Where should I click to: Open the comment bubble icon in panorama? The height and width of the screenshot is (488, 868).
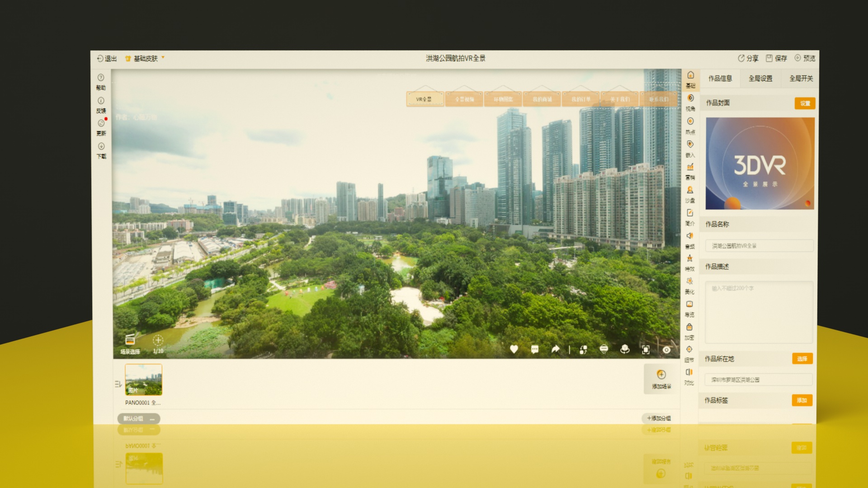(535, 349)
